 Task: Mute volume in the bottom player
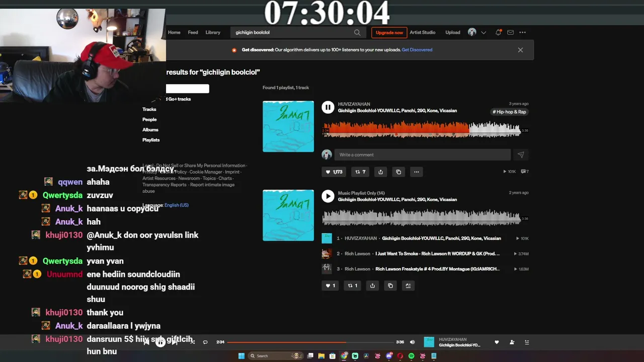coord(413,342)
